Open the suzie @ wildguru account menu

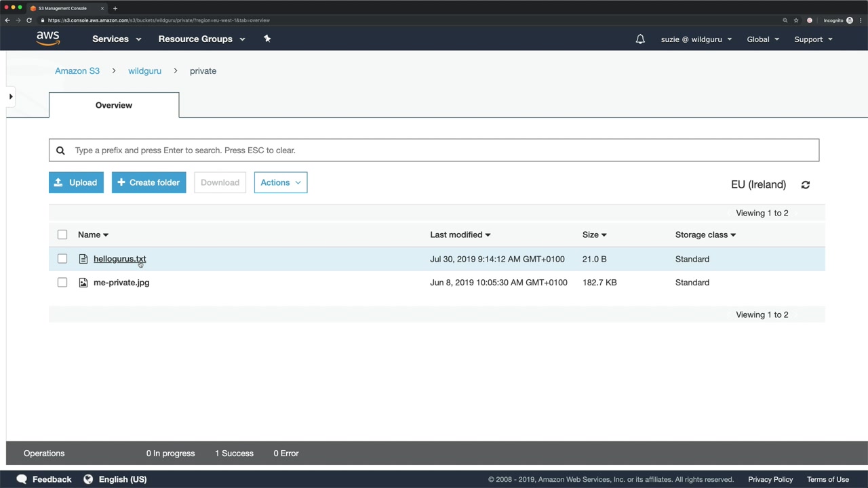(696, 39)
